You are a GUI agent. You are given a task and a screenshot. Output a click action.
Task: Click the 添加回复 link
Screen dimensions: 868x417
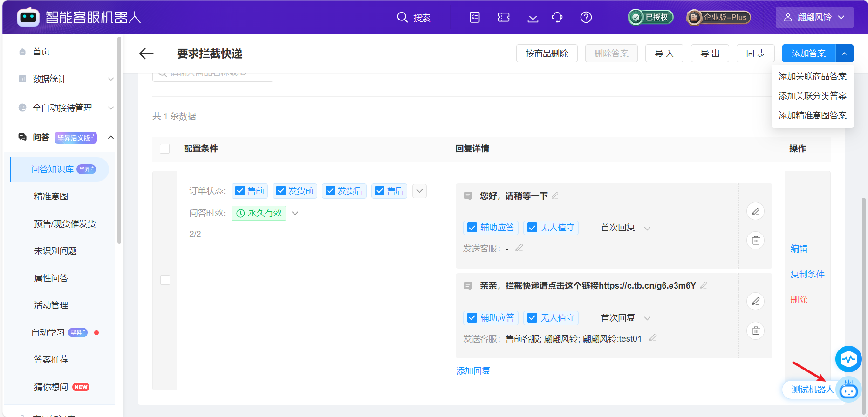point(473,371)
